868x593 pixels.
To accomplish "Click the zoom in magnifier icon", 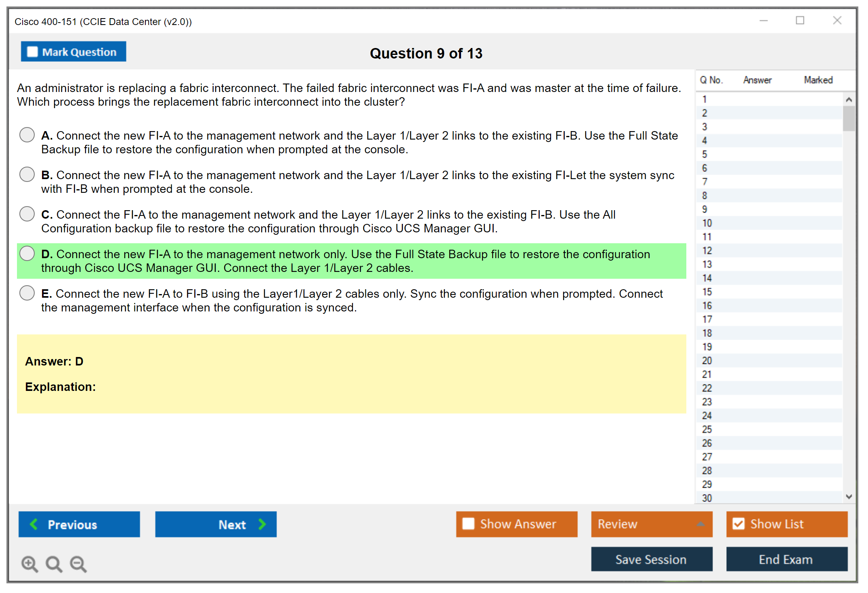I will 29,564.
